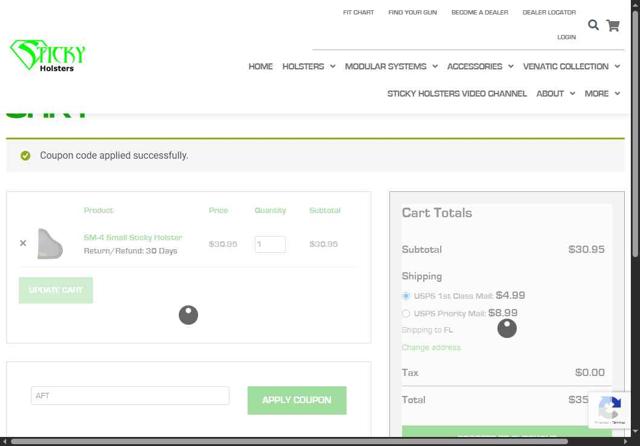Click the Coupon code applied successfully message
Screen dimensions: 640x446
pyautogui.click(x=114, y=155)
